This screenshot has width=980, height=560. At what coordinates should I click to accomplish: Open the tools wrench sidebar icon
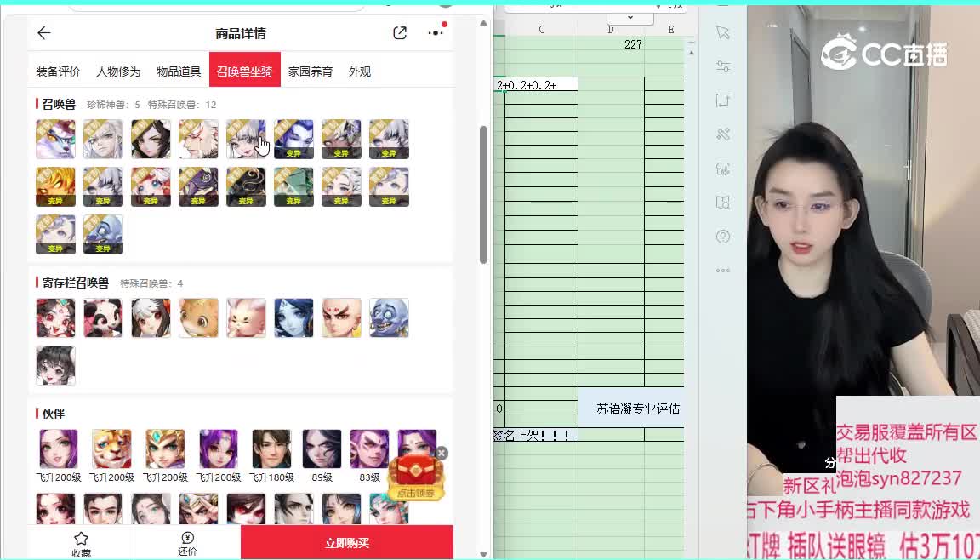point(723,134)
